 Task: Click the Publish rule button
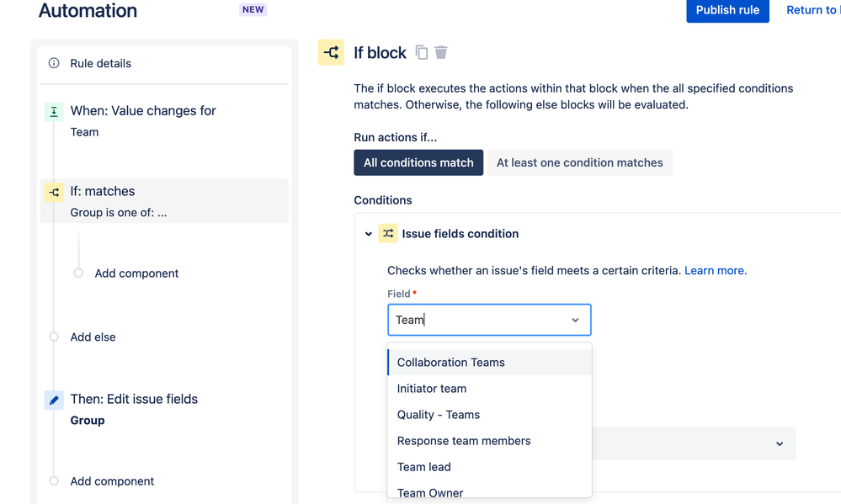click(728, 9)
